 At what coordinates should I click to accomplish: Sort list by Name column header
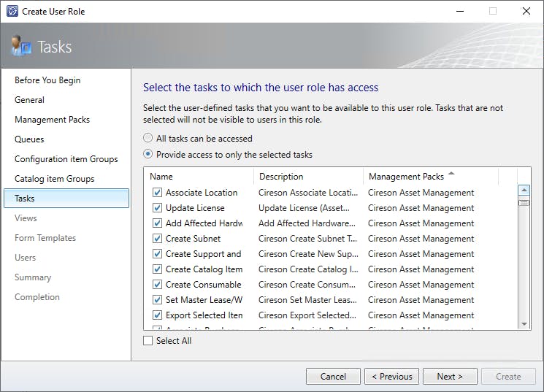point(161,177)
